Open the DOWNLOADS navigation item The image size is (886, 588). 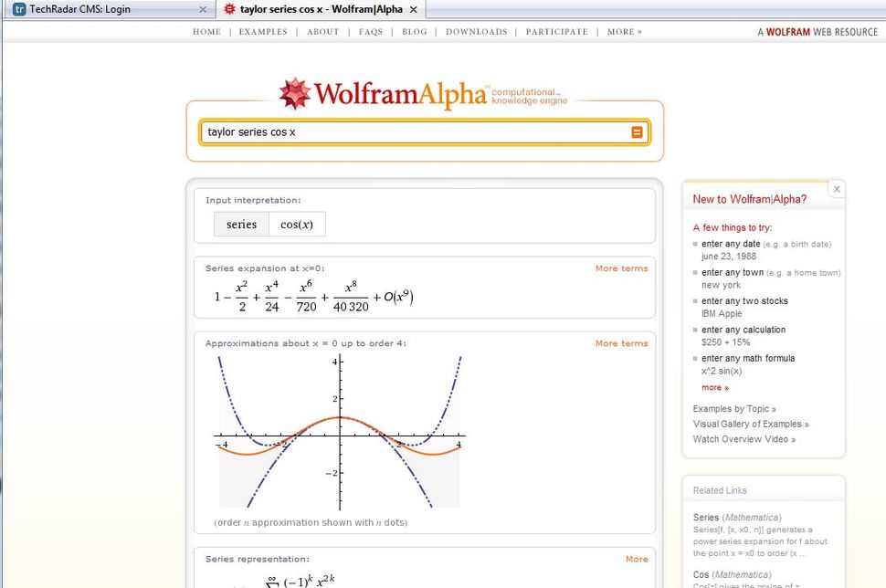(x=476, y=31)
